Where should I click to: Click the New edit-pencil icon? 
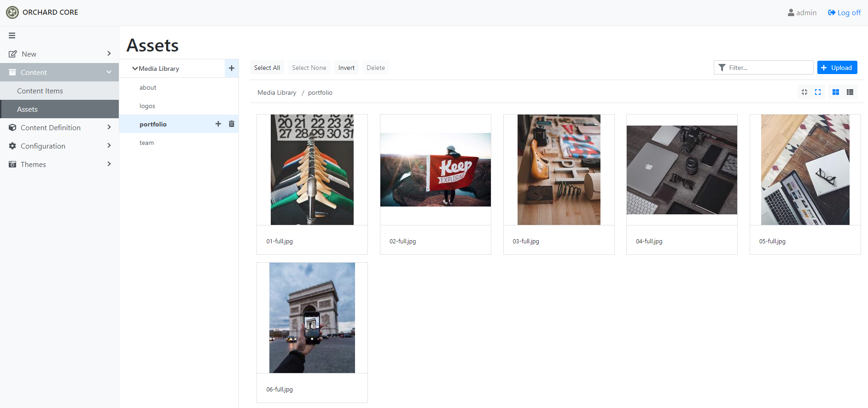pyautogui.click(x=13, y=54)
